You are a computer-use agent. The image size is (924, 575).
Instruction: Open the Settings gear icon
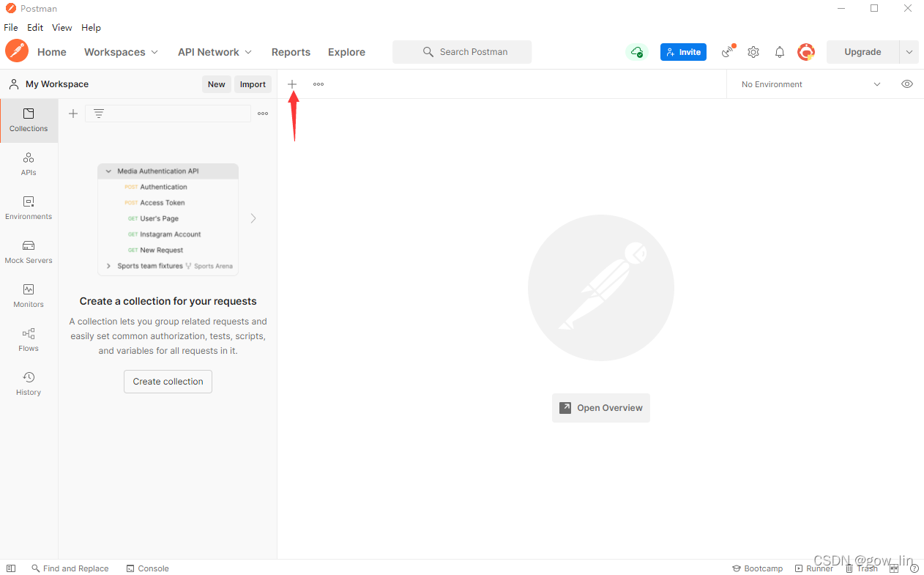pyautogui.click(x=753, y=52)
